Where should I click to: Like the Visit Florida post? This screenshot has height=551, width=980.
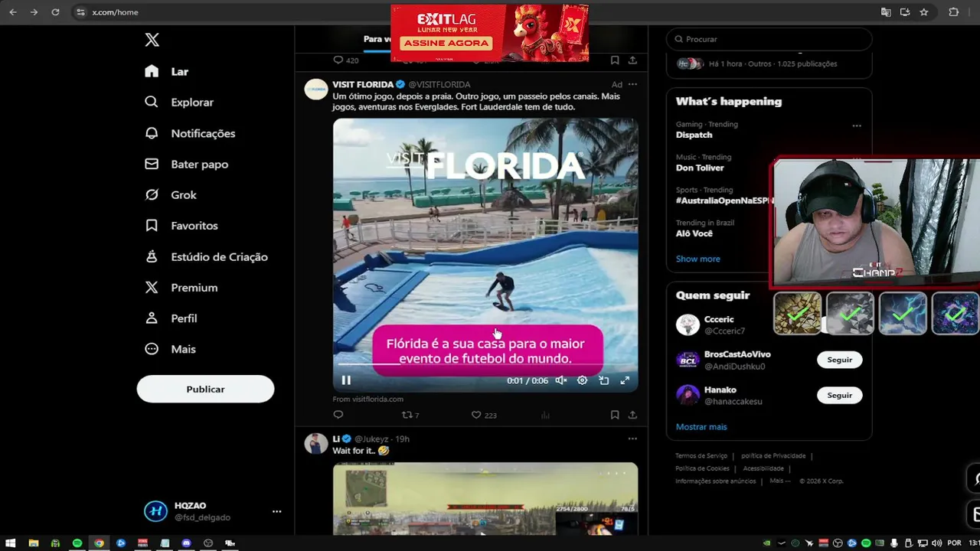[x=484, y=415]
